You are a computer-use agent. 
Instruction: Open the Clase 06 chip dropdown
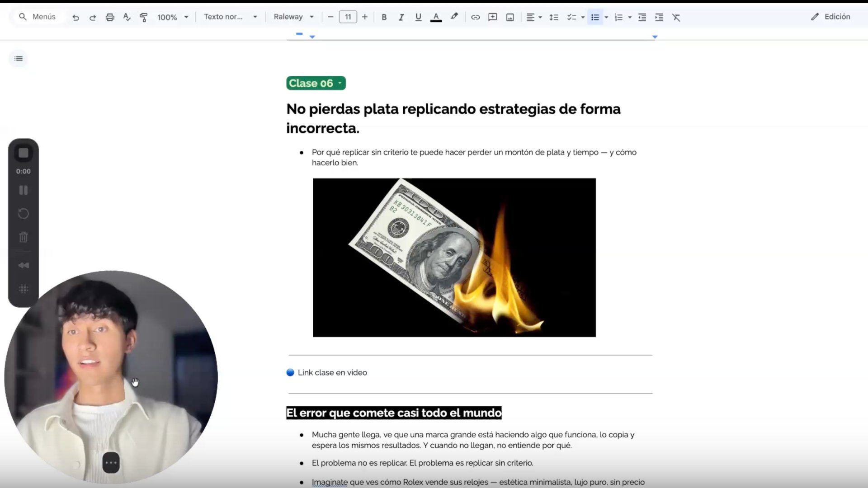[x=340, y=83]
